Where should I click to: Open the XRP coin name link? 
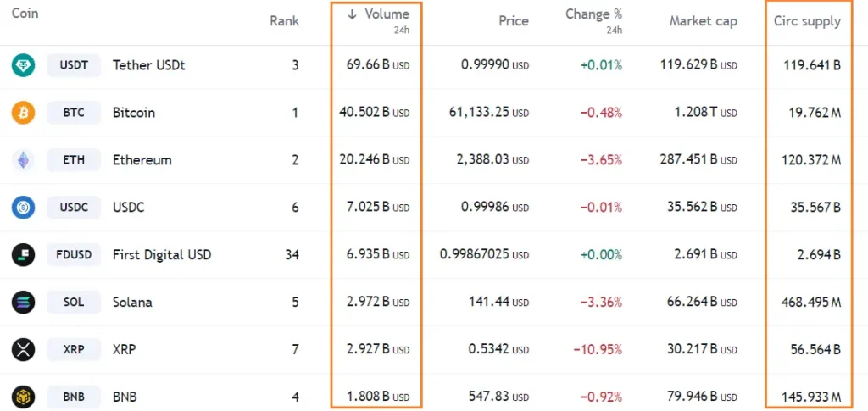click(124, 350)
